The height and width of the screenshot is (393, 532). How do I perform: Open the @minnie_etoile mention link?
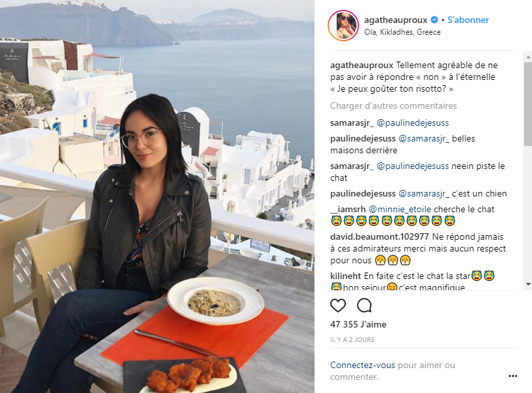pos(400,209)
